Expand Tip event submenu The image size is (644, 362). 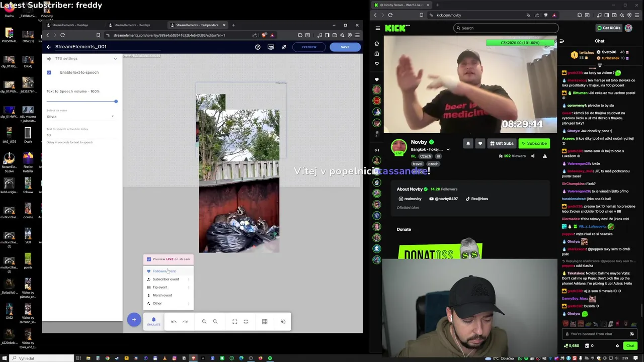(x=189, y=287)
